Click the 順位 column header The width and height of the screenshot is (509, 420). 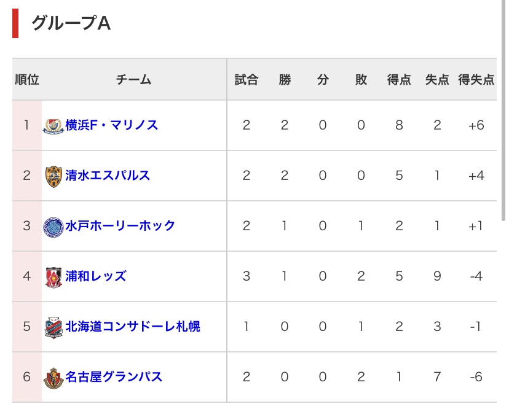pos(27,79)
